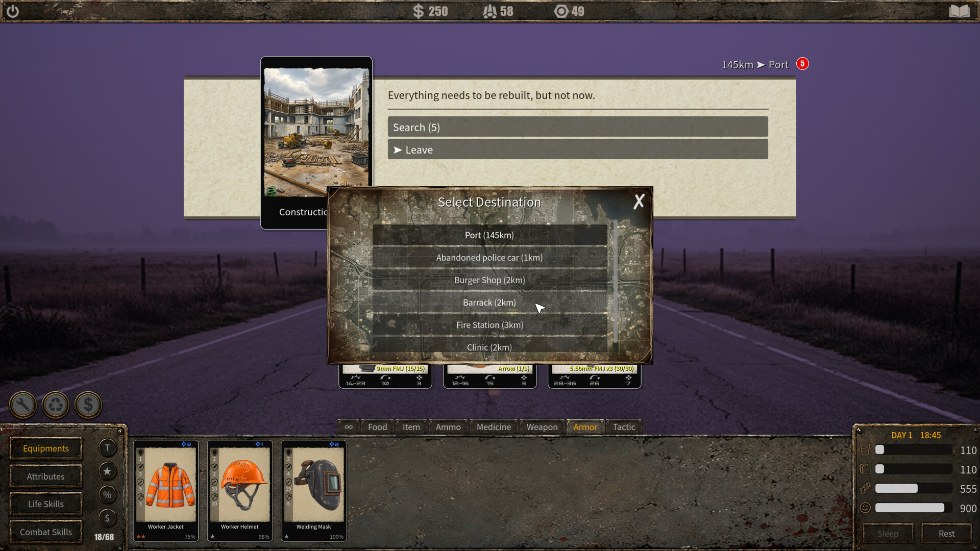Select the Worker Jacket card

166,491
